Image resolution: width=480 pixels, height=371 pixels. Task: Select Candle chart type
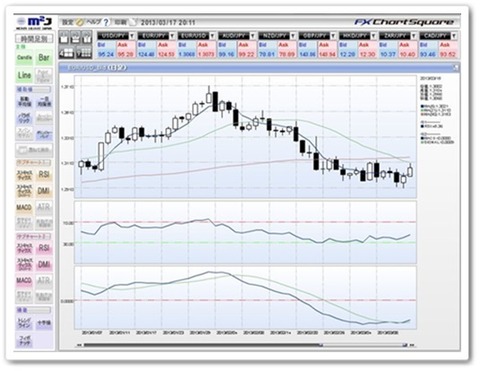[24, 58]
